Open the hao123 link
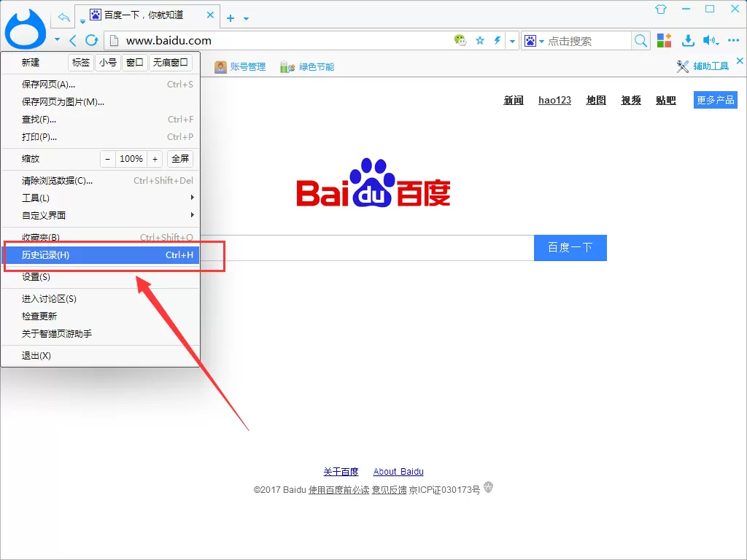The image size is (747, 560). tap(554, 100)
